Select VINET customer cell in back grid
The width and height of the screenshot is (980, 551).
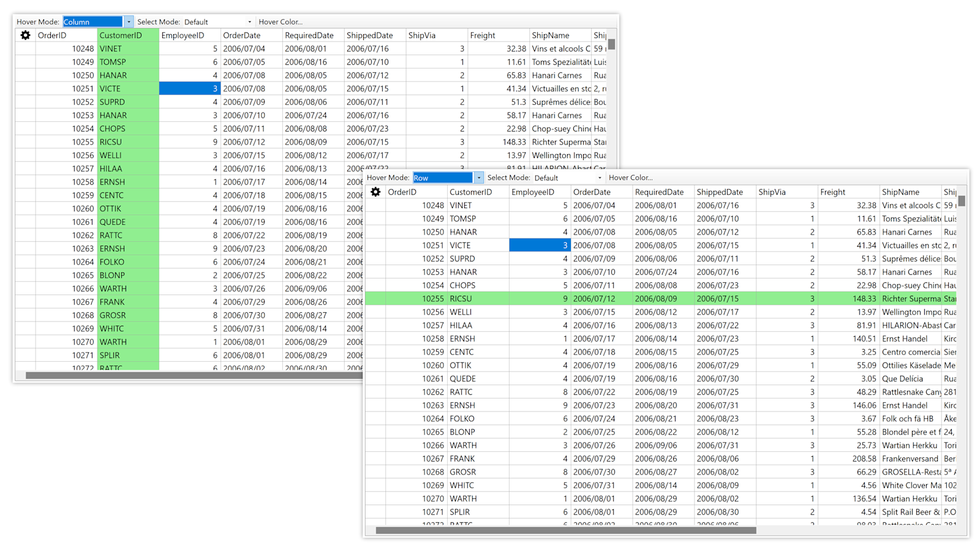point(128,49)
